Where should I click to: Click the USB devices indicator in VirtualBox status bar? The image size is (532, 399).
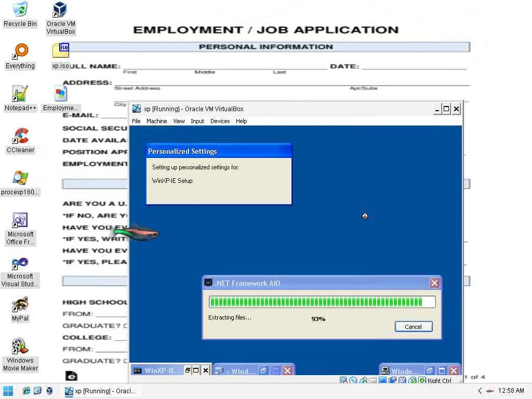[363, 380]
